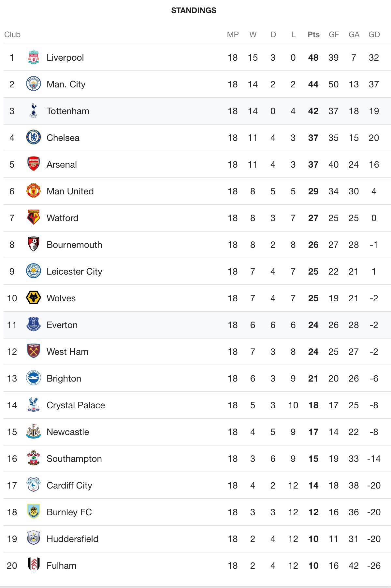Sort by the Pts column header
This screenshot has height=588, width=391.
tap(313, 35)
